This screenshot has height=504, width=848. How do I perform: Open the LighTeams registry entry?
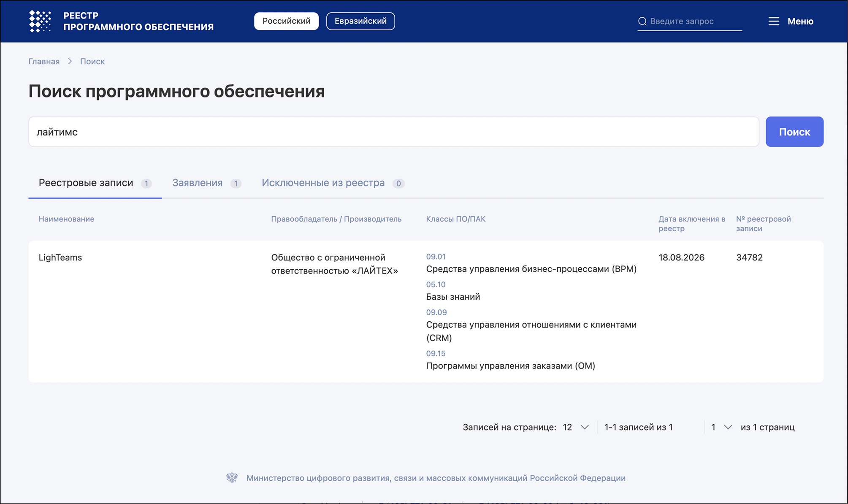click(x=60, y=257)
